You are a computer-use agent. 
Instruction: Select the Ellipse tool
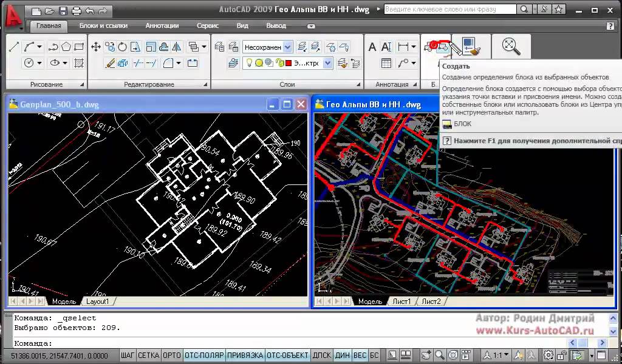click(55, 63)
